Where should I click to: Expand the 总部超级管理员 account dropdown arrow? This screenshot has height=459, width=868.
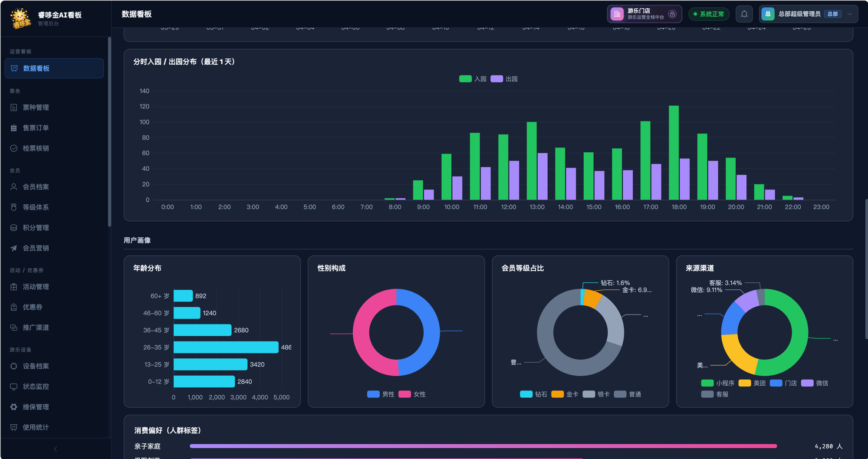pyautogui.click(x=850, y=14)
